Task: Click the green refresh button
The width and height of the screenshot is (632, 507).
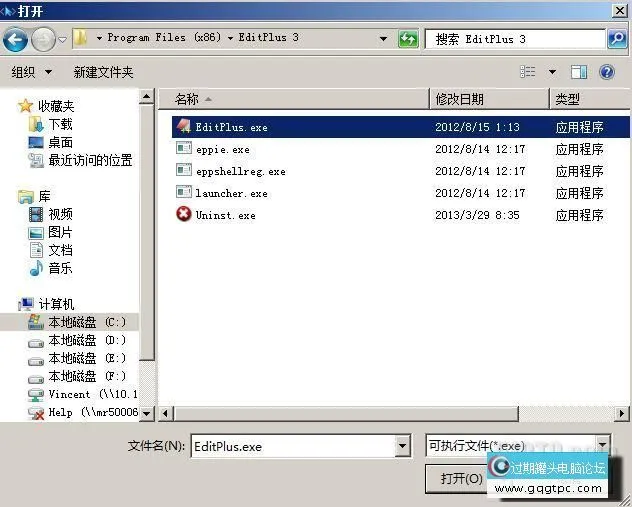Action: (x=408, y=39)
